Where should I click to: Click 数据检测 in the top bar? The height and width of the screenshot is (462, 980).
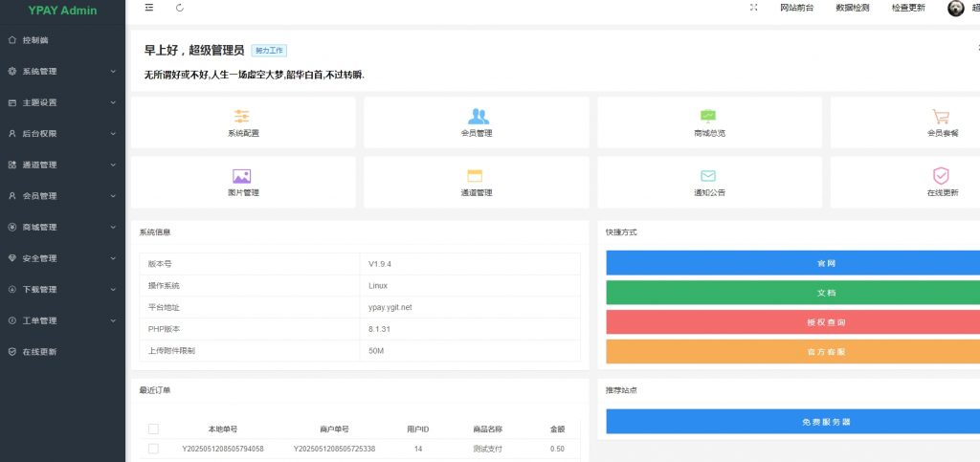(x=853, y=8)
